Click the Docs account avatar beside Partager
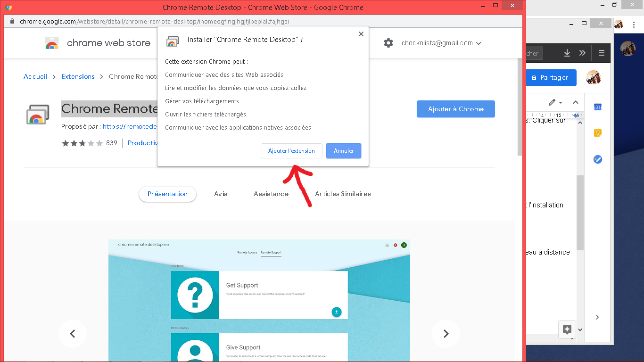This screenshot has width=644, height=362. click(594, 77)
